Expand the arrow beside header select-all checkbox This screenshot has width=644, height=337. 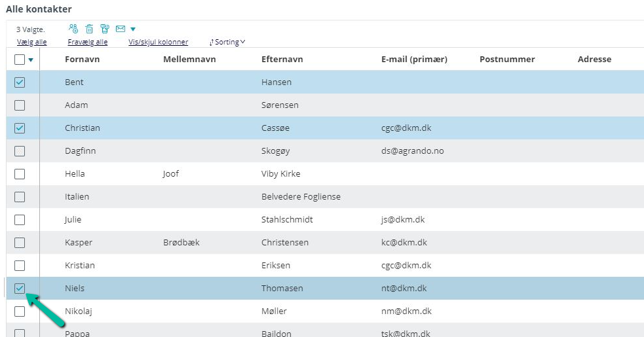click(31, 60)
